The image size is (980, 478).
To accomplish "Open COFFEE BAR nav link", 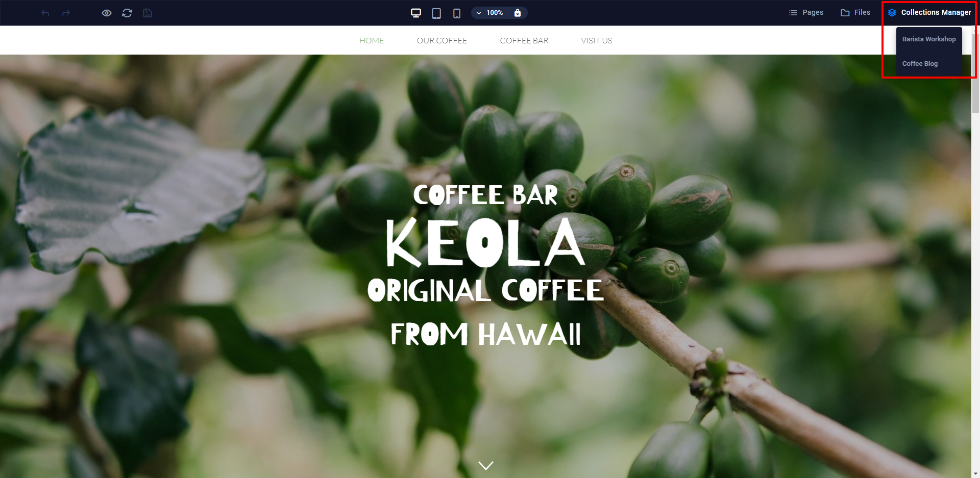I will [524, 40].
